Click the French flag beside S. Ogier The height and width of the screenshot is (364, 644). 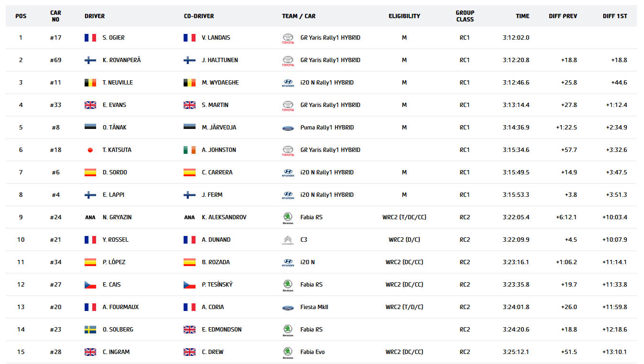pos(90,38)
